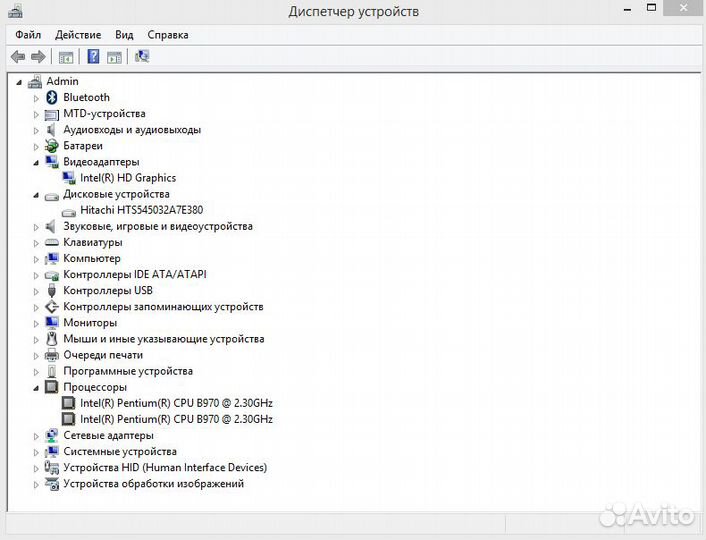Click the mouse icon for Мыши category
Viewport: 706px width, 540px height.
pyautogui.click(x=52, y=339)
